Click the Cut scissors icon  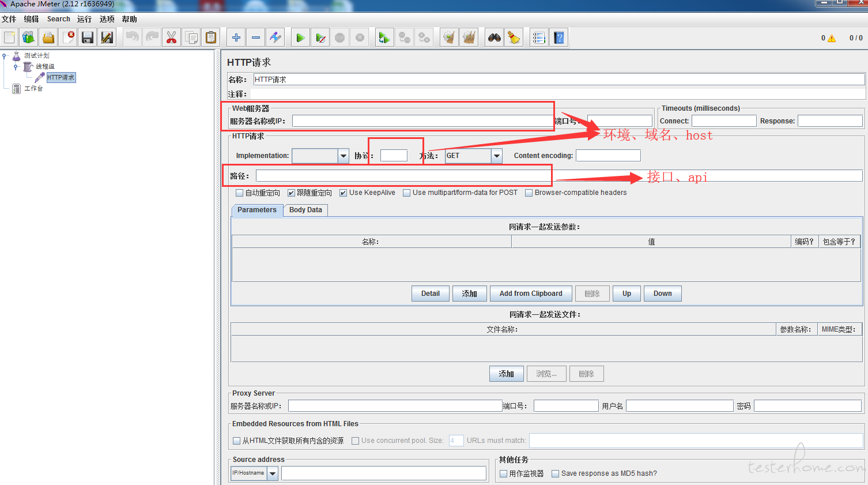coord(172,37)
